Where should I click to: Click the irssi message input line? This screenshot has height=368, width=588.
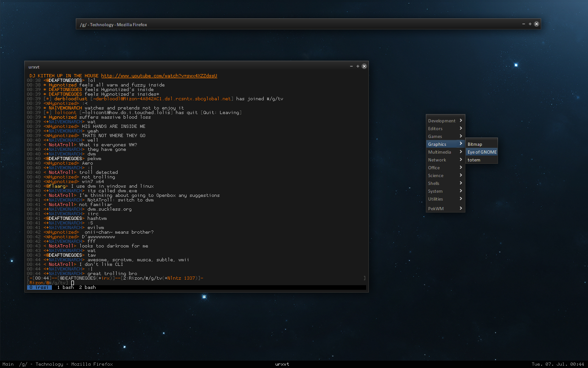[184, 283]
